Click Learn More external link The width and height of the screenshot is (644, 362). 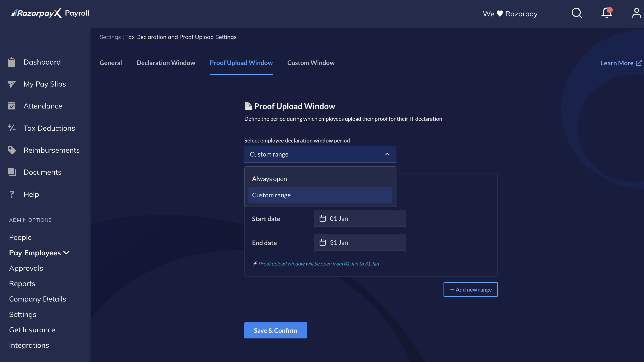[619, 62]
